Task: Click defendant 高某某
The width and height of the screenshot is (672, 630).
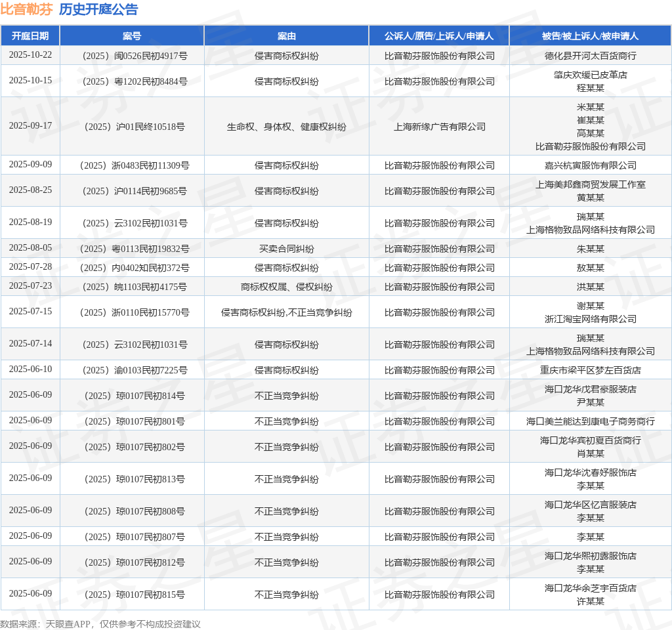Action: pos(590,133)
